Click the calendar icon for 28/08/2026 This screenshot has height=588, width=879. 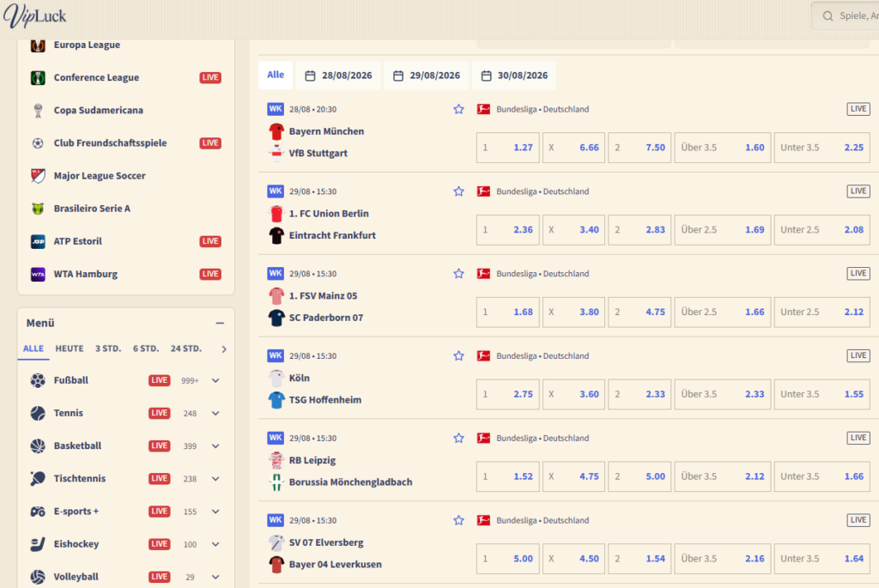(310, 76)
